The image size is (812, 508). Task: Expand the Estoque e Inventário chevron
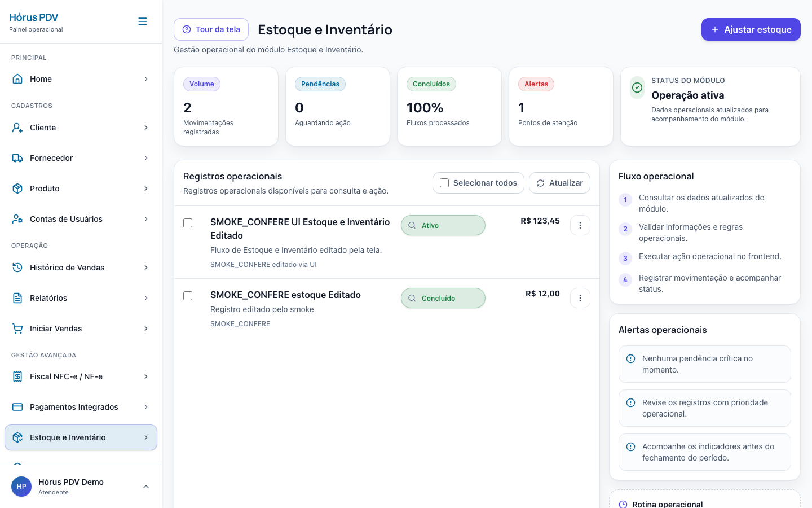[x=146, y=437]
